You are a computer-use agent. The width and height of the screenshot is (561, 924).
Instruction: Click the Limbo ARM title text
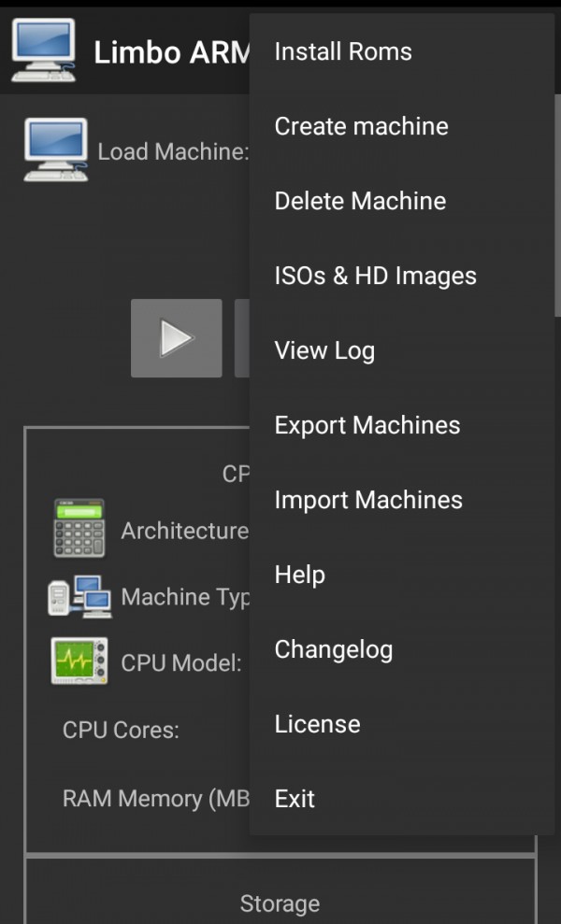pos(172,53)
